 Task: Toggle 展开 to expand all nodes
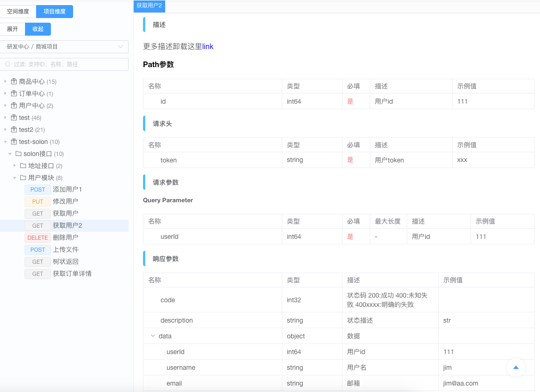coord(12,29)
